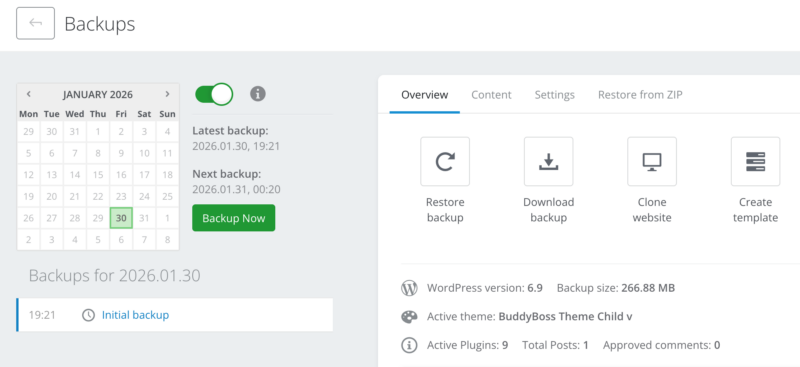Click the 'Restore backup' label
800x367 pixels.
click(x=445, y=210)
